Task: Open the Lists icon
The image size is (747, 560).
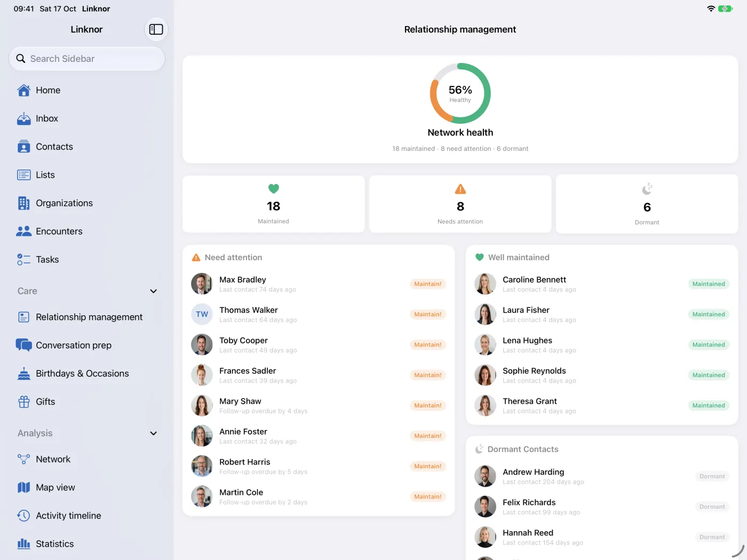Action: point(24,175)
